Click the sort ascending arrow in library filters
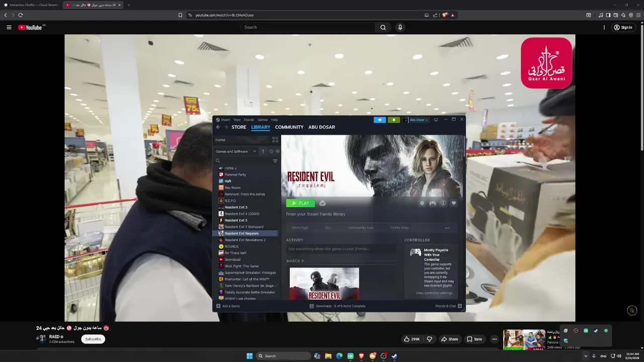This screenshot has width=644, height=362. point(263,151)
